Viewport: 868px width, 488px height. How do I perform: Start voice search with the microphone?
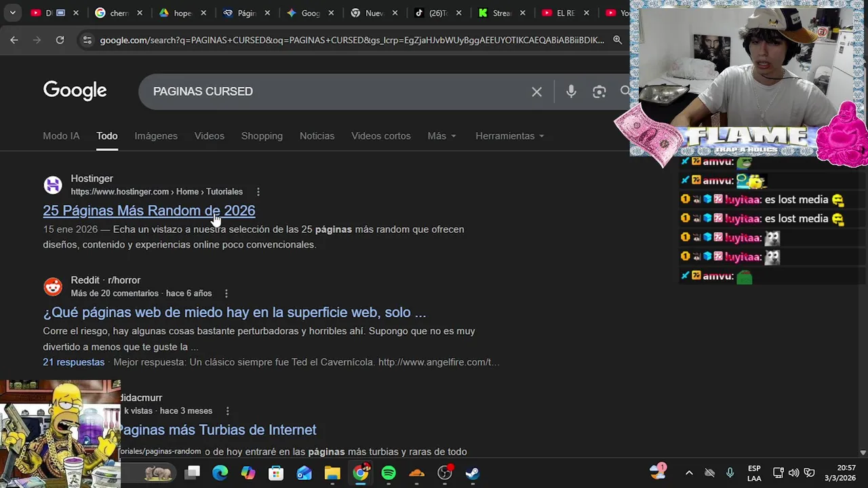click(x=571, y=91)
